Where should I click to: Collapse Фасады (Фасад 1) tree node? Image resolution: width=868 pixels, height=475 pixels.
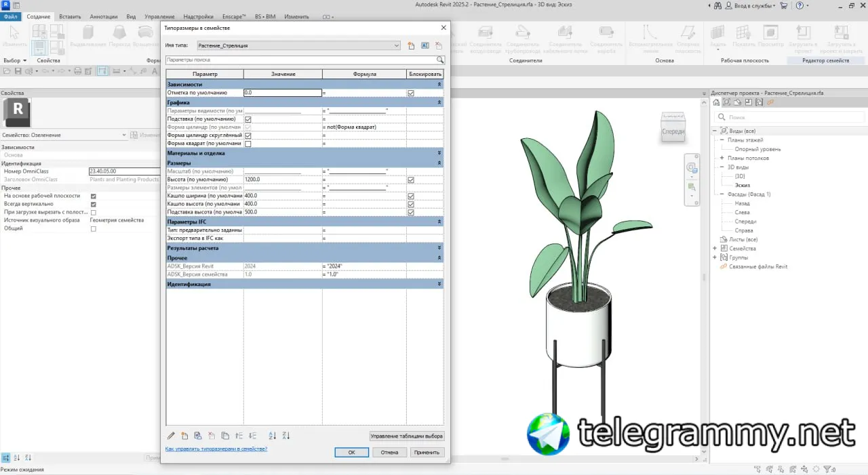coord(722,194)
